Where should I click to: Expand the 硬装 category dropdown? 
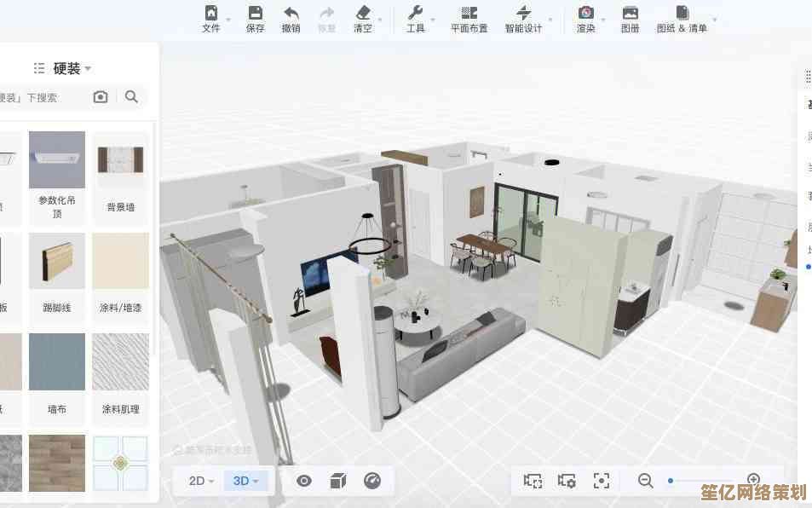tap(72, 68)
